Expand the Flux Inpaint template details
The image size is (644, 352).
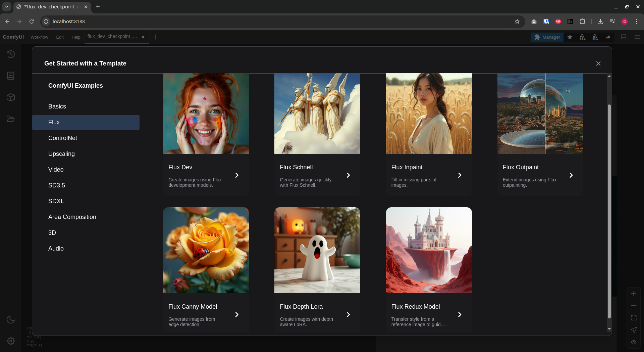(460, 175)
